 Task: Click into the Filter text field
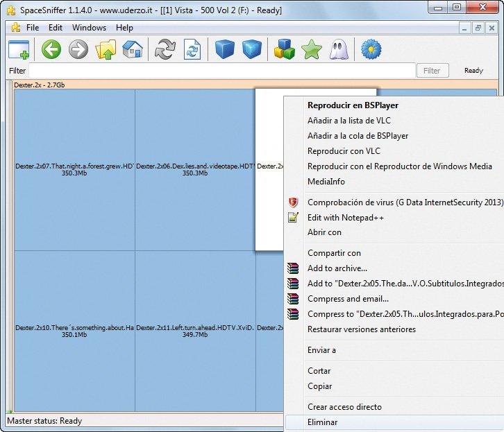[222, 71]
